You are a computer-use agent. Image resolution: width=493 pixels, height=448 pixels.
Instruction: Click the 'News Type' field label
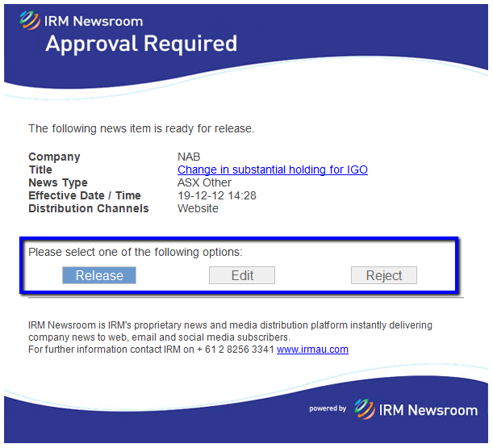pos(58,182)
